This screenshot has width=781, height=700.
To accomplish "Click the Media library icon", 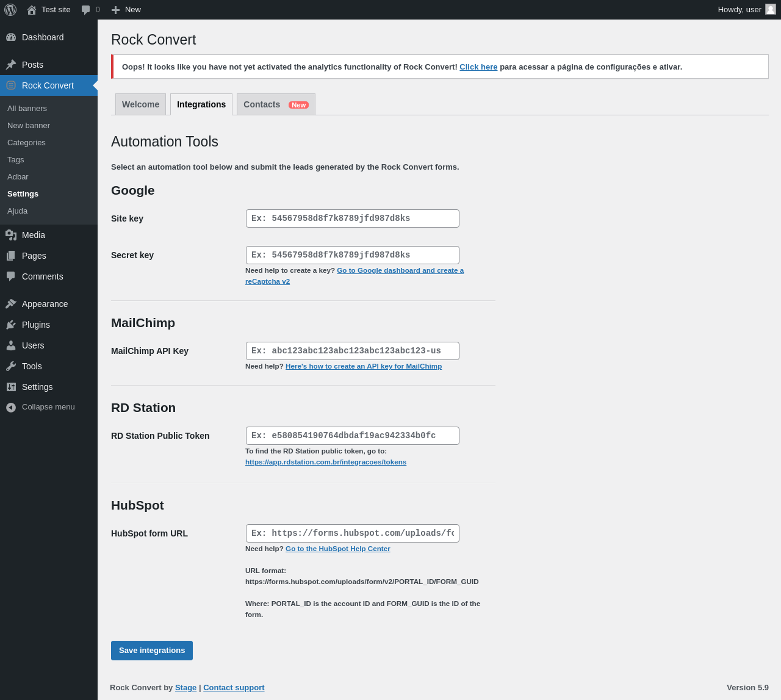I will click(11, 235).
